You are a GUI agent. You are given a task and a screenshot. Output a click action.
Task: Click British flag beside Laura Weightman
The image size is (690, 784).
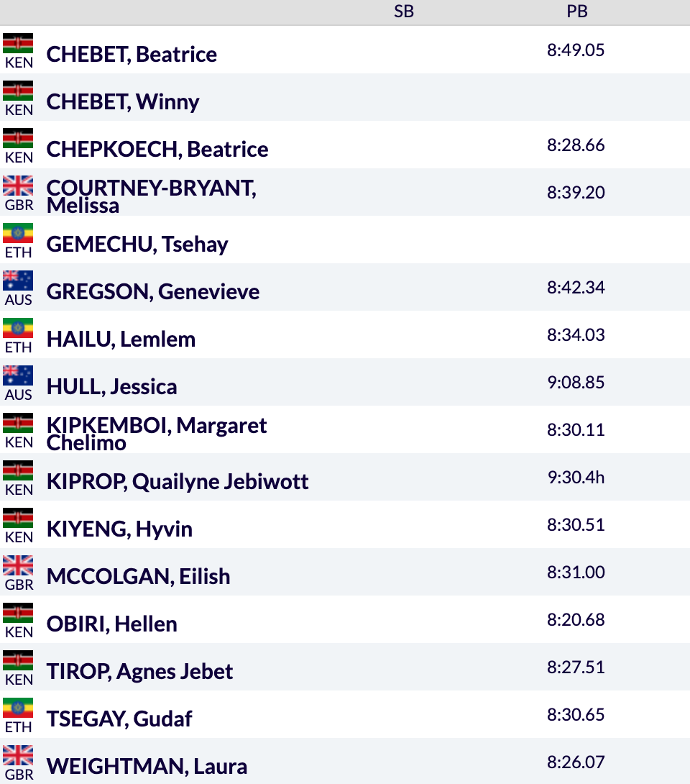click(18, 755)
